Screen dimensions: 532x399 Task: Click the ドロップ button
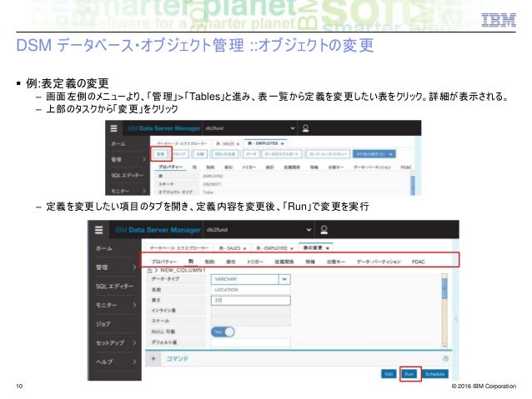180,154
